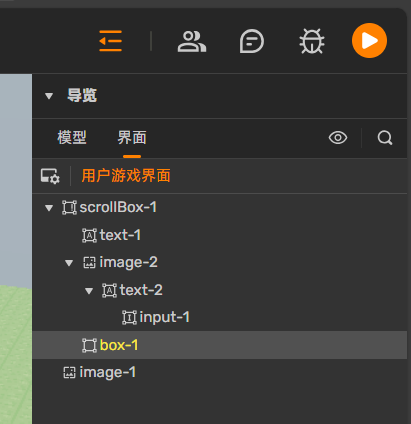The width and height of the screenshot is (411, 424).
Task: Open the chat comments icon
Action: tap(252, 41)
